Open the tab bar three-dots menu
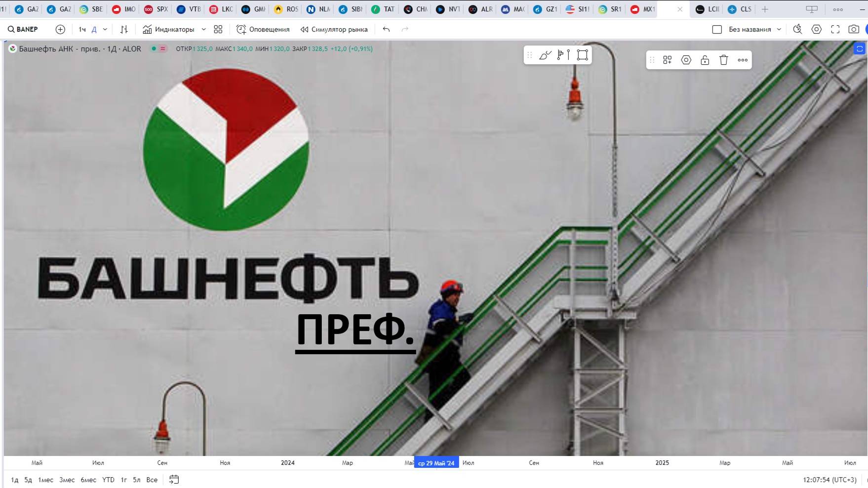Viewport: 868px width, 488px height. pyautogui.click(x=838, y=9)
